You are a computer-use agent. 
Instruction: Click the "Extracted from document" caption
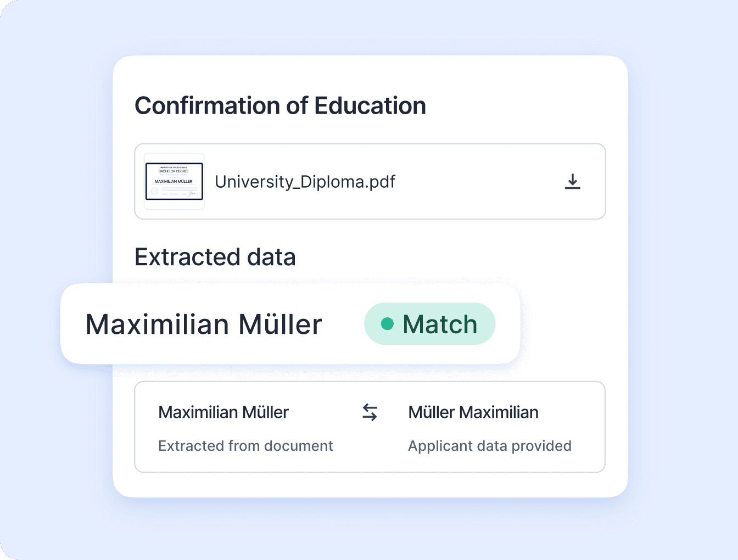pyautogui.click(x=245, y=446)
